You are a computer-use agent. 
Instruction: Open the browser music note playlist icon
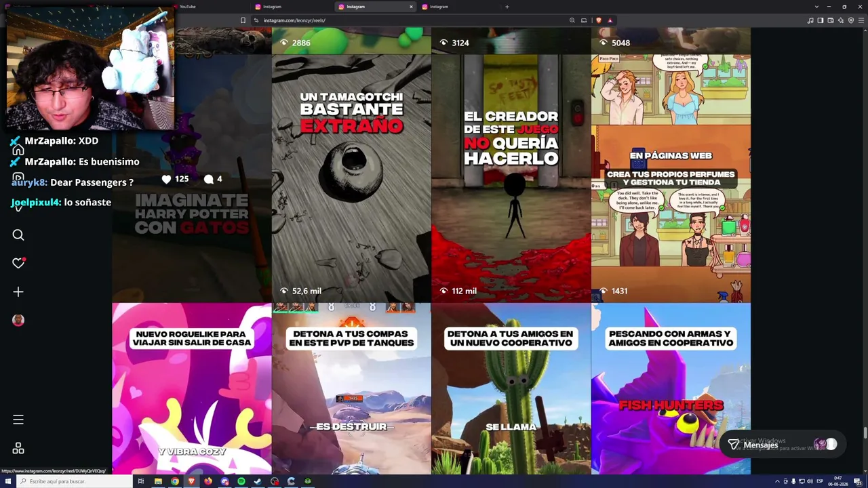pos(810,20)
